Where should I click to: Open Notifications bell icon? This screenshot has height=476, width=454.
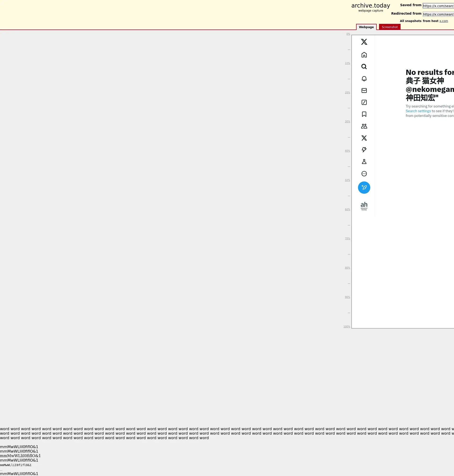(x=364, y=79)
